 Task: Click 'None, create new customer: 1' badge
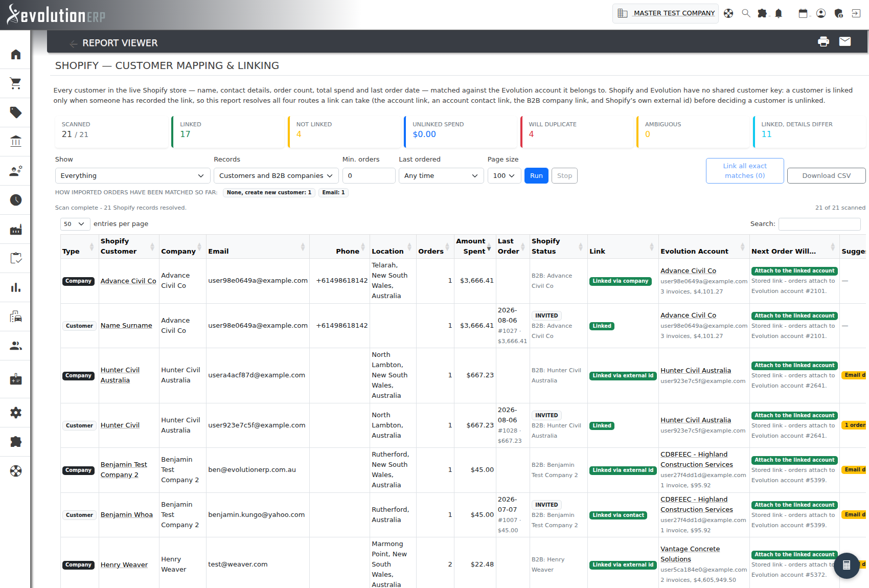click(x=269, y=193)
